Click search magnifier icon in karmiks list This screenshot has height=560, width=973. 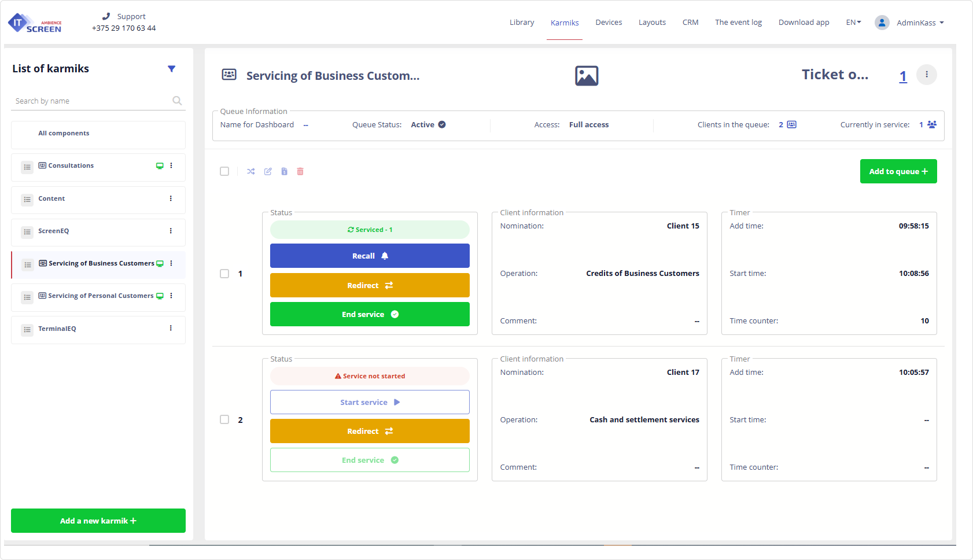click(x=177, y=101)
